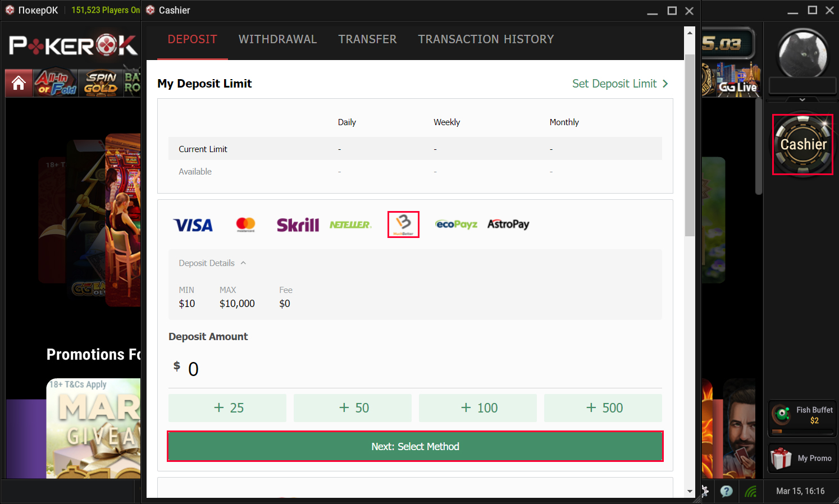The image size is (839, 504).
Task: Expand the profile panel chevron under avatar
Action: [x=802, y=99]
